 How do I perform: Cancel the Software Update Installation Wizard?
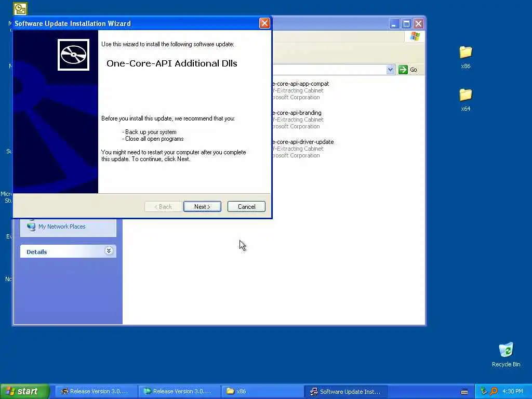pyautogui.click(x=246, y=207)
